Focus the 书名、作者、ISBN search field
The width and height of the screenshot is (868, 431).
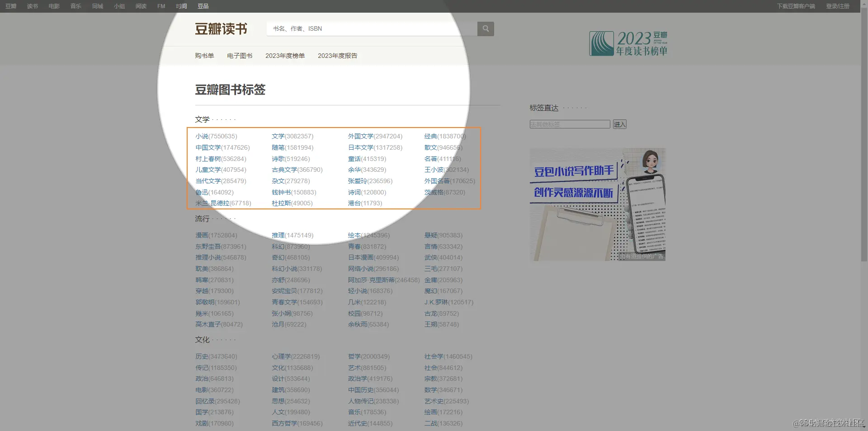[x=372, y=28]
